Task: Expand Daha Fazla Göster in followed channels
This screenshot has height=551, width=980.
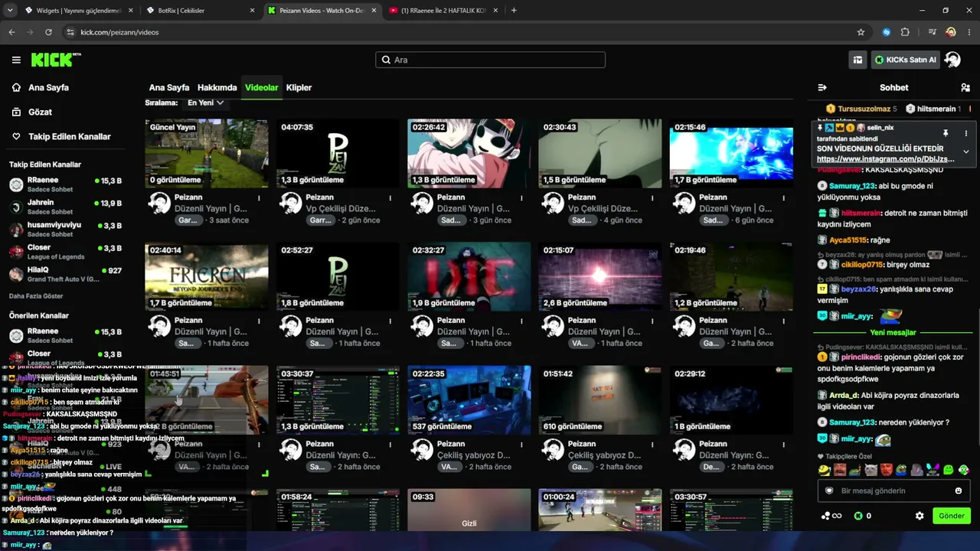Action: 36,296
